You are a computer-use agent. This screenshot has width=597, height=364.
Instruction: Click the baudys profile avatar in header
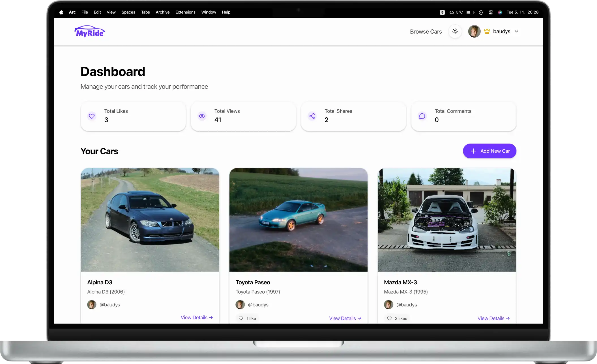click(474, 31)
